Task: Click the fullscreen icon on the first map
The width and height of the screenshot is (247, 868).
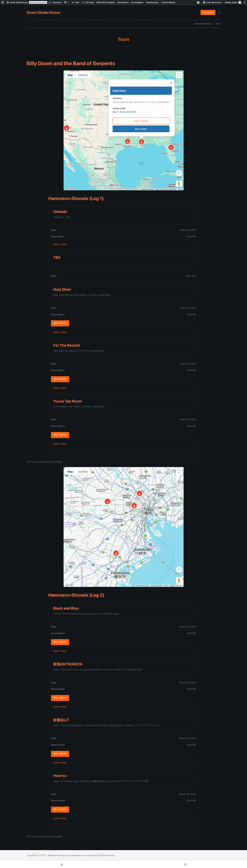Action: (179, 75)
